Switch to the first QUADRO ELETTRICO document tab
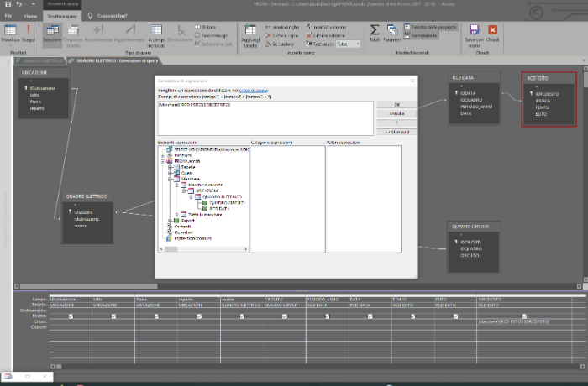The height and width of the screenshot is (386, 588). pos(40,60)
